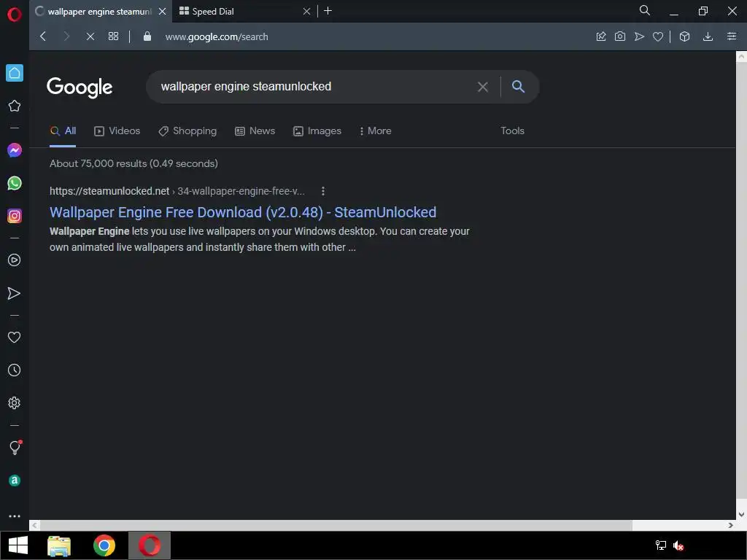
Task: Switch to Images results
Action: tap(317, 131)
